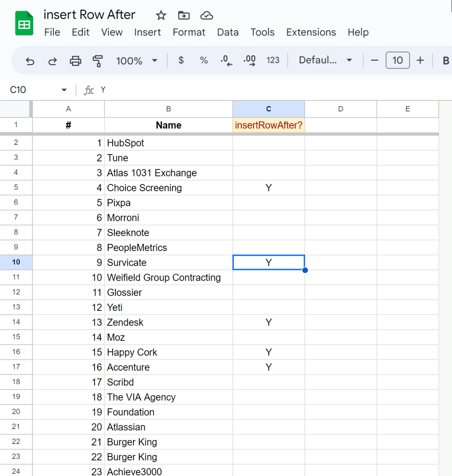The height and width of the screenshot is (476, 452).
Task: Click the formula bar showing Y
Action: (x=275, y=90)
